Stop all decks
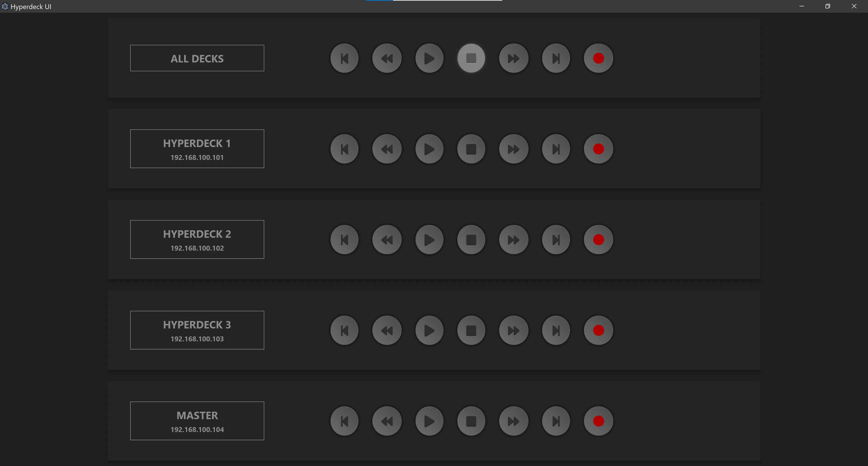Image resolution: width=868 pixels, height=466 pixels. [471, 58]
